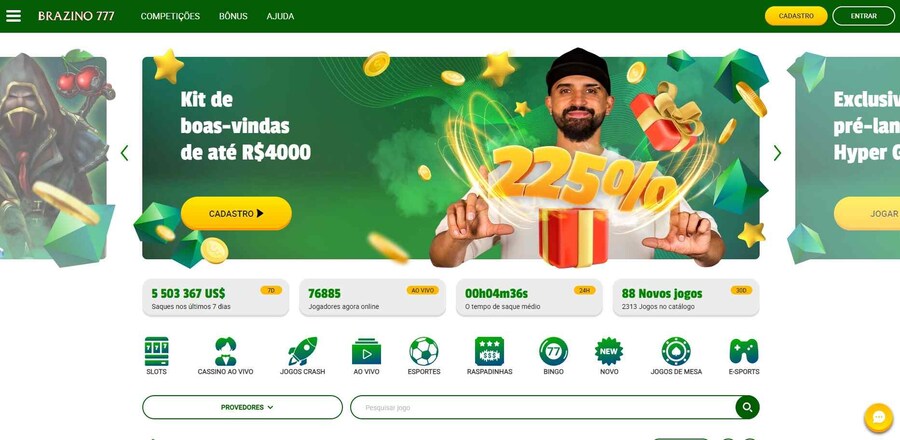Viewport: 900px width, 440px height.
Task: Click the Entrar login button
Action: [x=863, y=16]
